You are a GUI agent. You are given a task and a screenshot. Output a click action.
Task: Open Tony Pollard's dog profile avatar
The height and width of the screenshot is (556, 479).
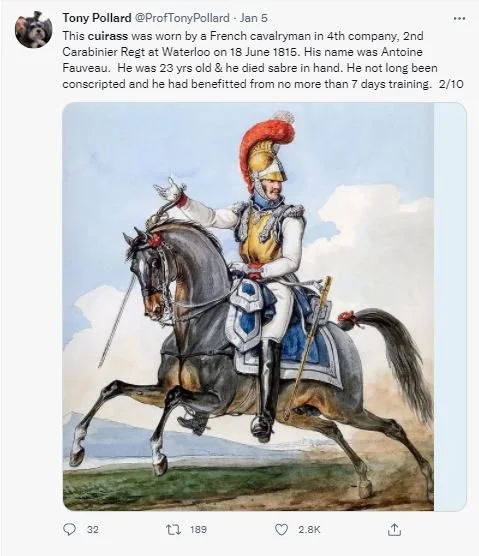tap(33, 29)
